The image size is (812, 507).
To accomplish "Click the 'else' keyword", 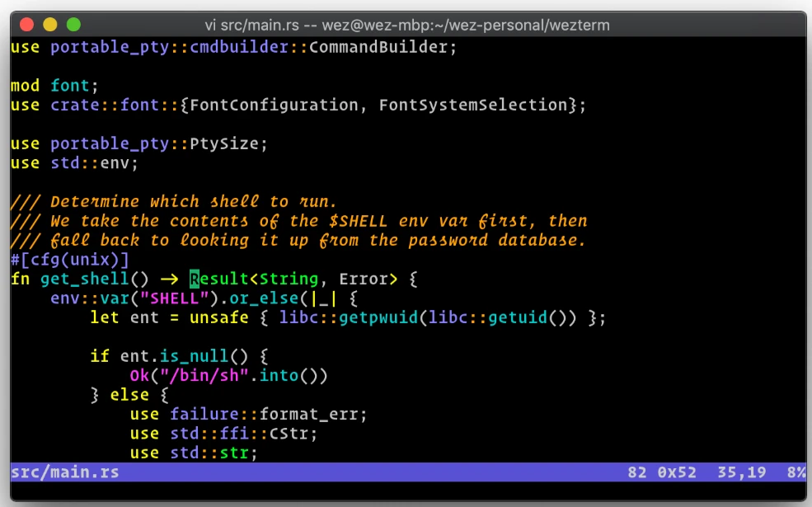I will 129,395.
